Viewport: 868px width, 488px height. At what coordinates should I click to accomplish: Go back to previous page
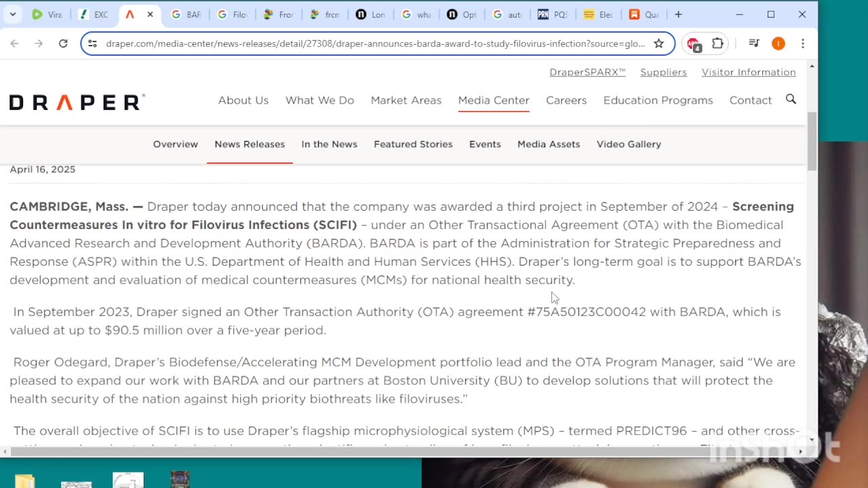(x=14, y=43)
